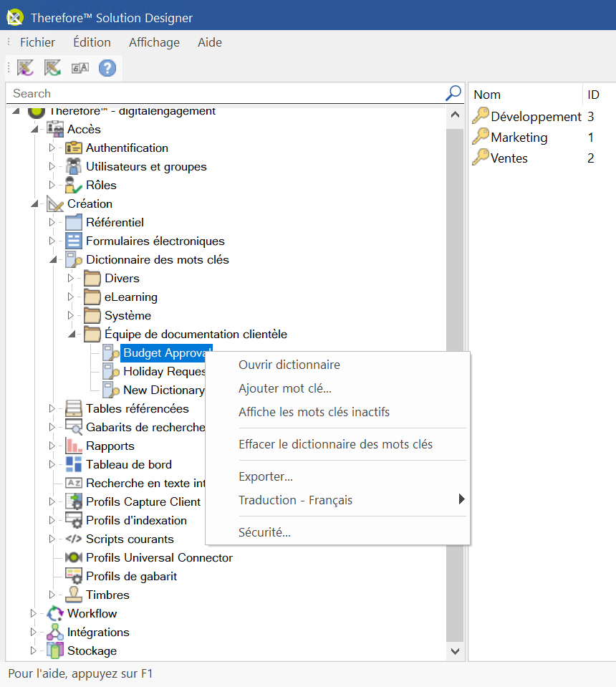
Task: Click the Gabarits de recherche icon
Action: (74, 427)
